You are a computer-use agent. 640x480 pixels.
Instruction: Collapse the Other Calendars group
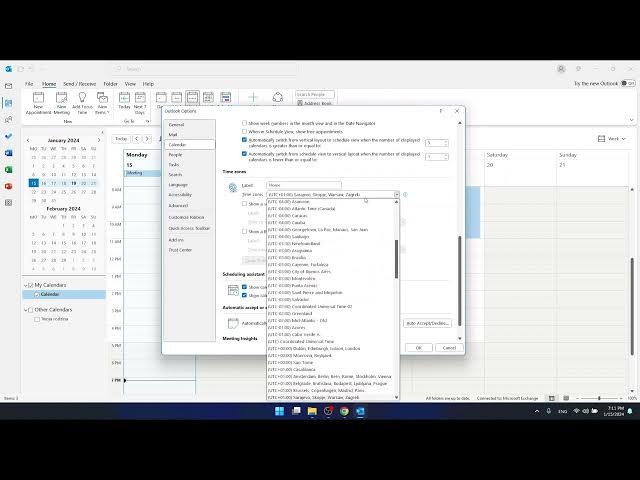[x=26, y=310]
